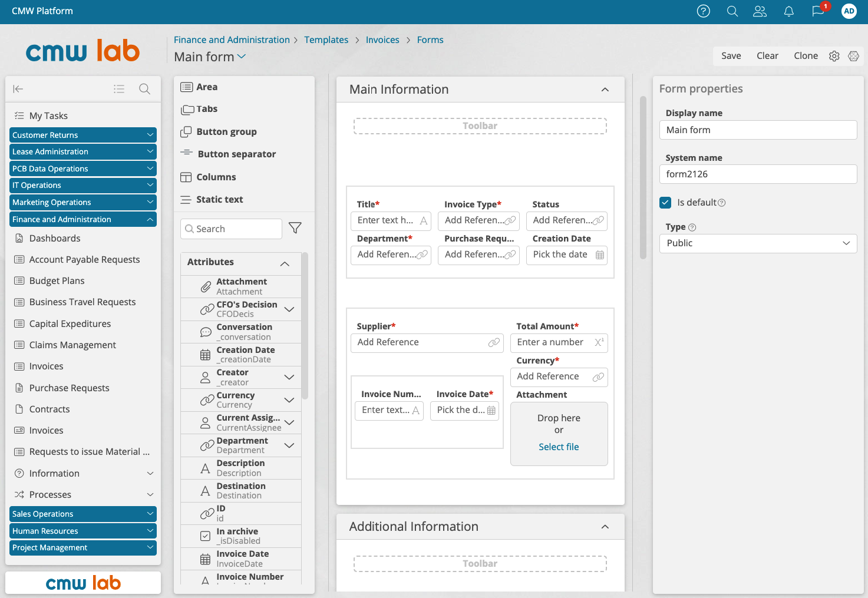
Task: Open Claims Management item
Action: (72, 345)
